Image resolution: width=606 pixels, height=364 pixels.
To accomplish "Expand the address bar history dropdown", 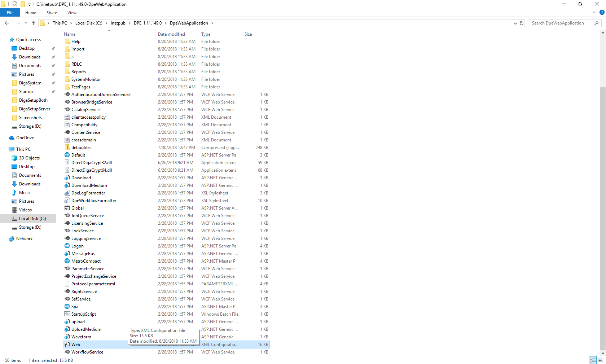I will click(x=515, y=23).
